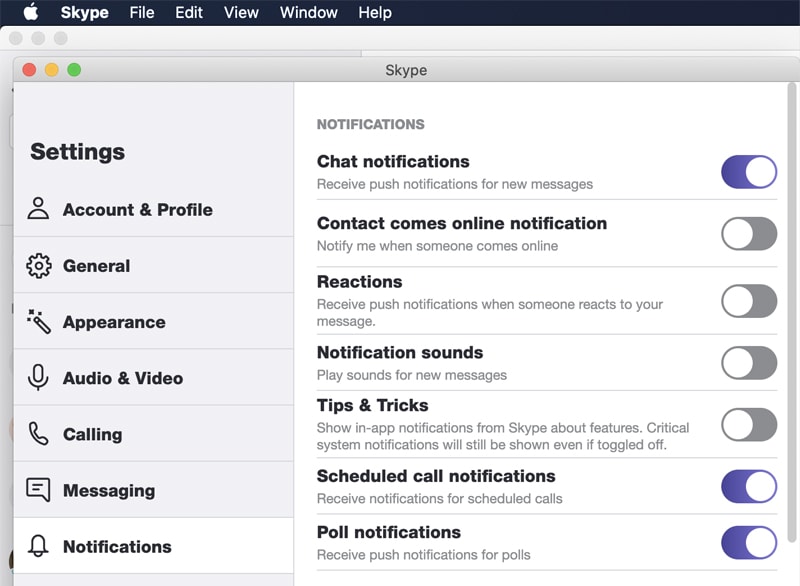Viewport: 800px width, 586px height.
Task: Click the General gear icon
Action: click(x=38, y=266)
